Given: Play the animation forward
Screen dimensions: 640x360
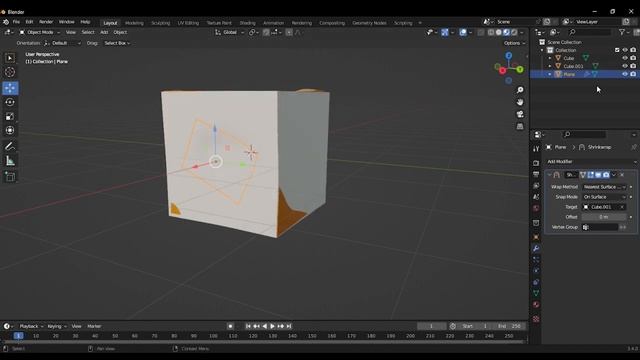Looking at the screenshot, I should (272, 326).
